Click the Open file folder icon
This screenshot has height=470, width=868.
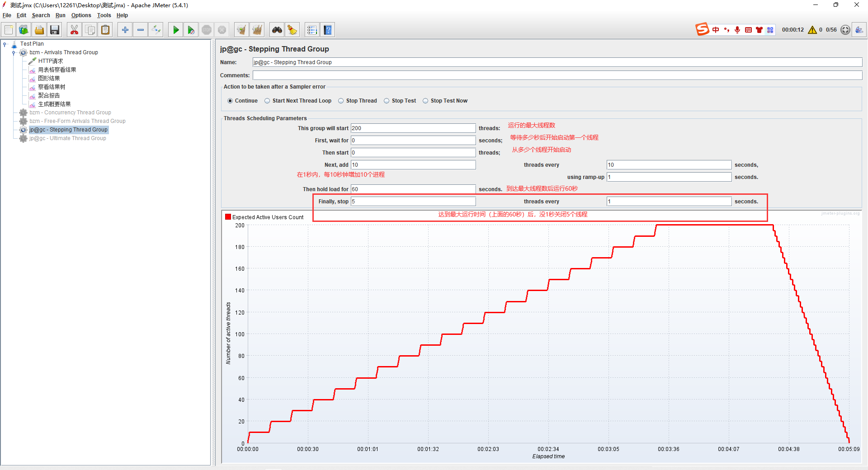(39, 30)
